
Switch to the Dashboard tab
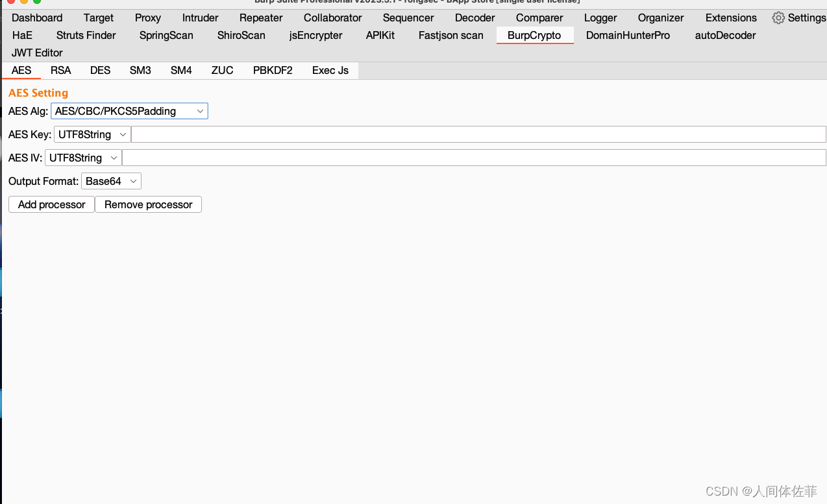37,18
